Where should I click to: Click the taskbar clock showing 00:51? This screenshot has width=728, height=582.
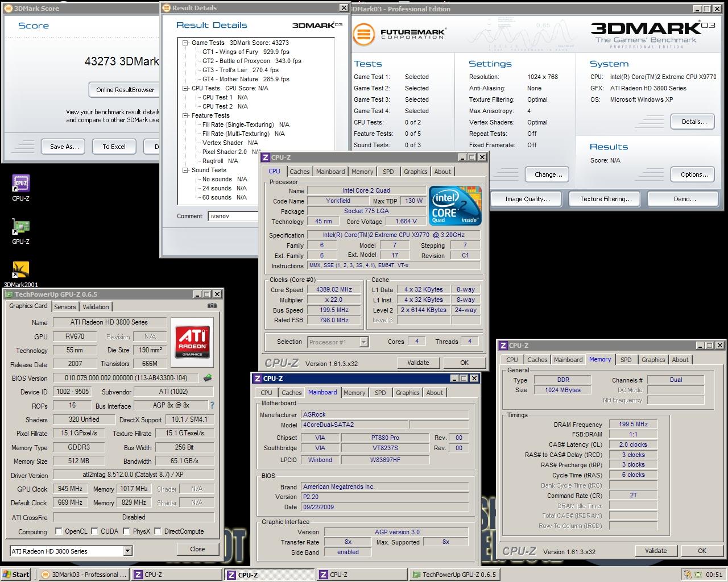(x=714, y=575)
